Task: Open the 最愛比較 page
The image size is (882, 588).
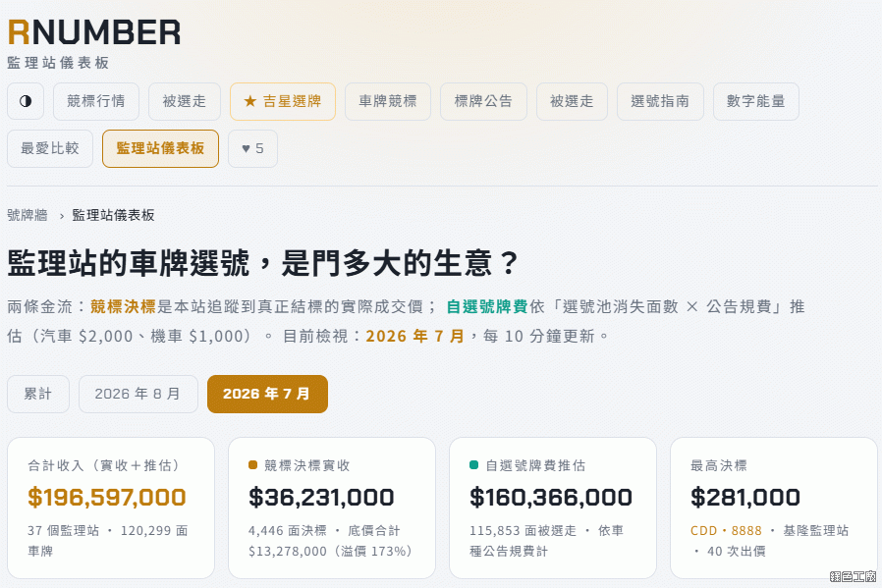Action: coord(50,148)
